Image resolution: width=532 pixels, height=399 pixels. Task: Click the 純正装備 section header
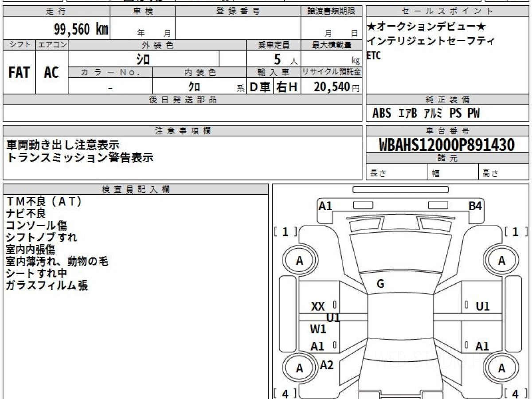click(448, 100)
